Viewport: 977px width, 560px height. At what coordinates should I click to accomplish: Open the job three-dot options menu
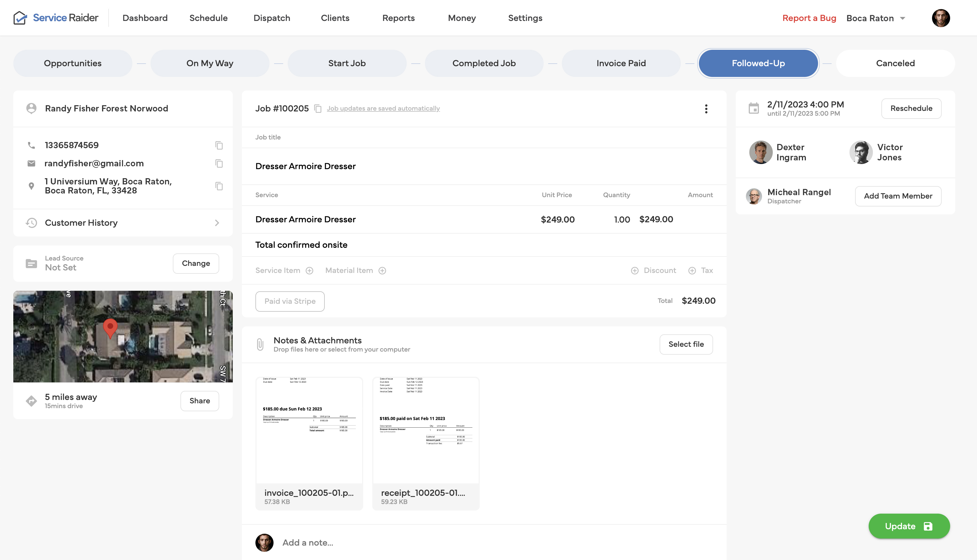point(706,109)
